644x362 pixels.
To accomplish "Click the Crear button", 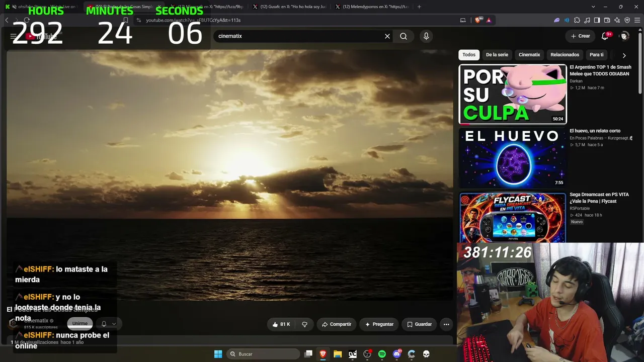I will pyautogui.click(x=581, y=36).
